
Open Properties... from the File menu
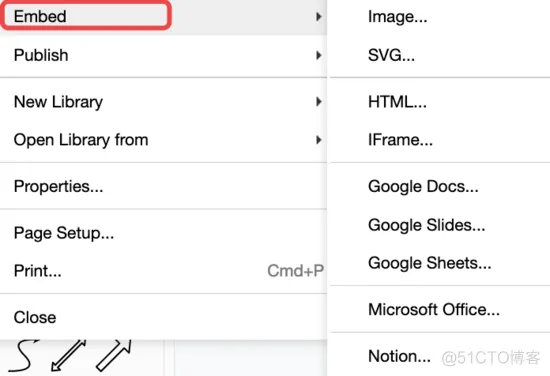point(163,186)
